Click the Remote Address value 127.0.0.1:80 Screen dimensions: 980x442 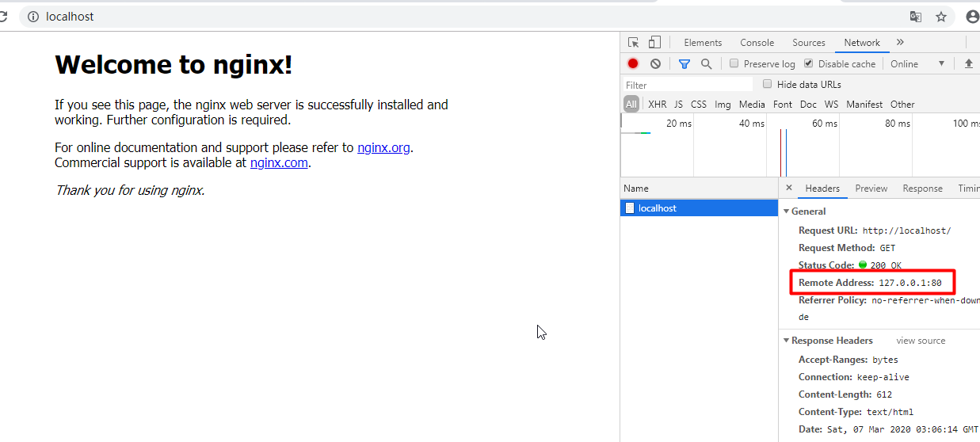click(909, 283)
